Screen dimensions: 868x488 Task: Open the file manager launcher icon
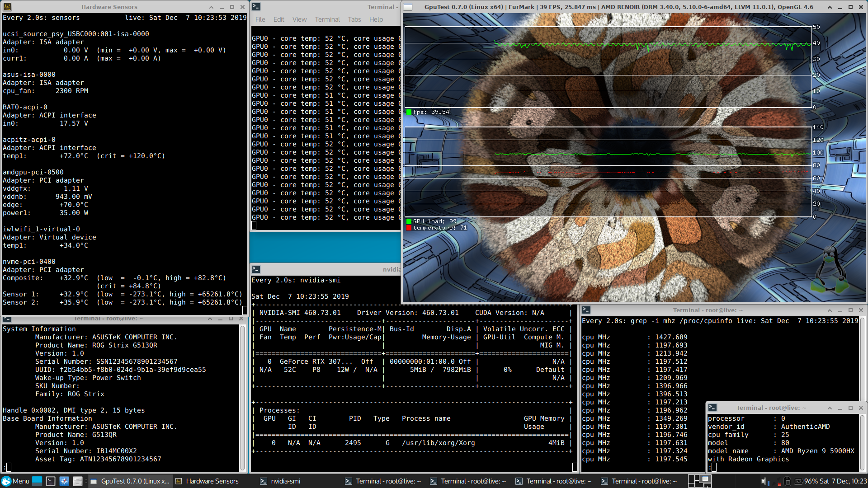click(x=77, y=481)
